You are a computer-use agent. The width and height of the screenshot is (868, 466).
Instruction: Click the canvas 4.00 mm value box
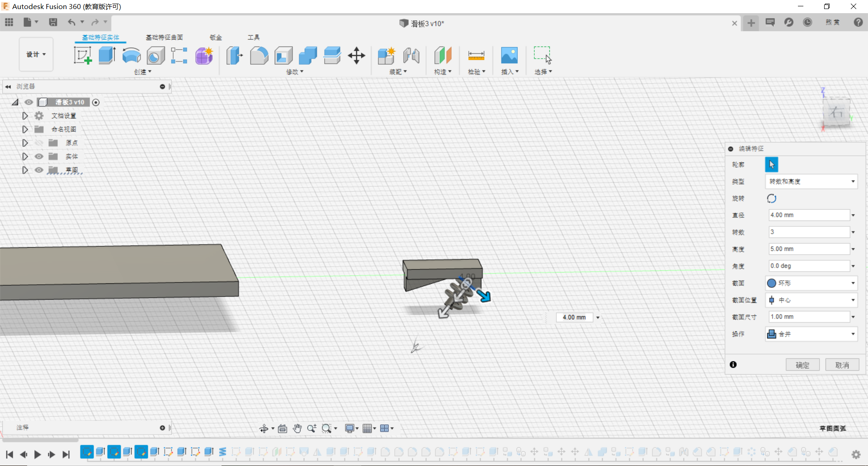coord(574,317)
